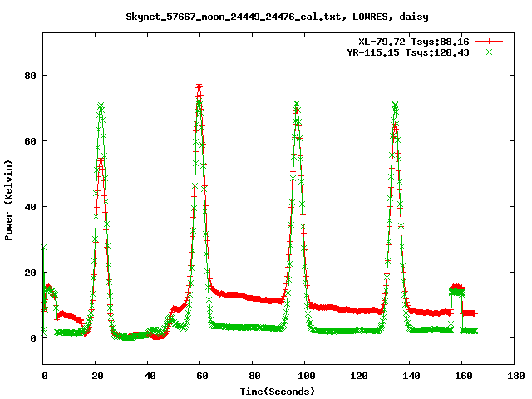
Task: Click the green peak marker near 22 seconds
Action: pos(101,106)
